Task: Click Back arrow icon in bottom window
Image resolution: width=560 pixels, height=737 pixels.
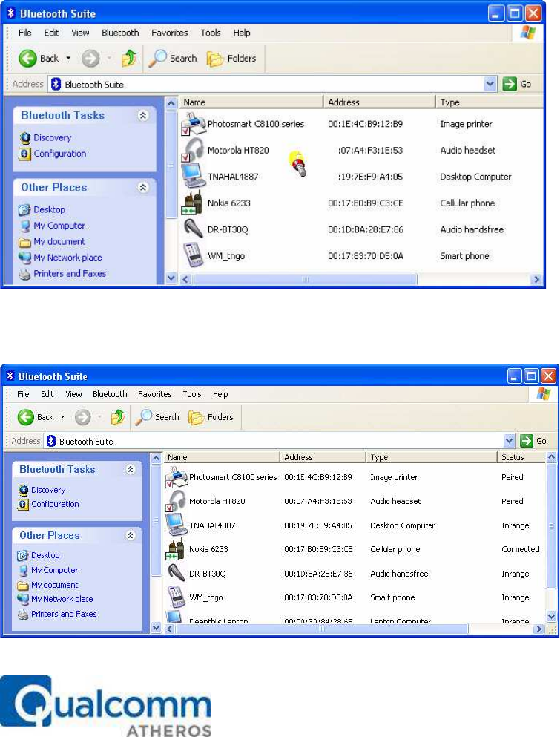Action: (x=26, y=417)
